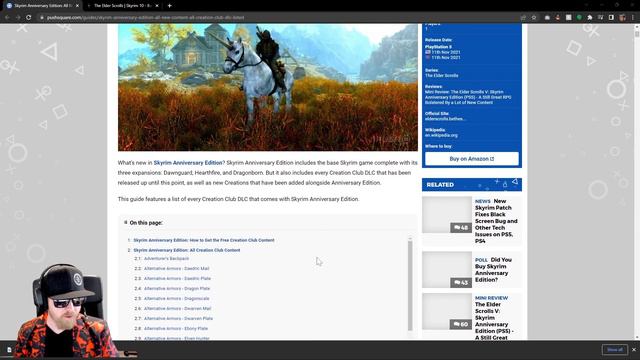Click the news article thumbnail image
This screenshot has width=640, height=360.
(x=447, y=215)
